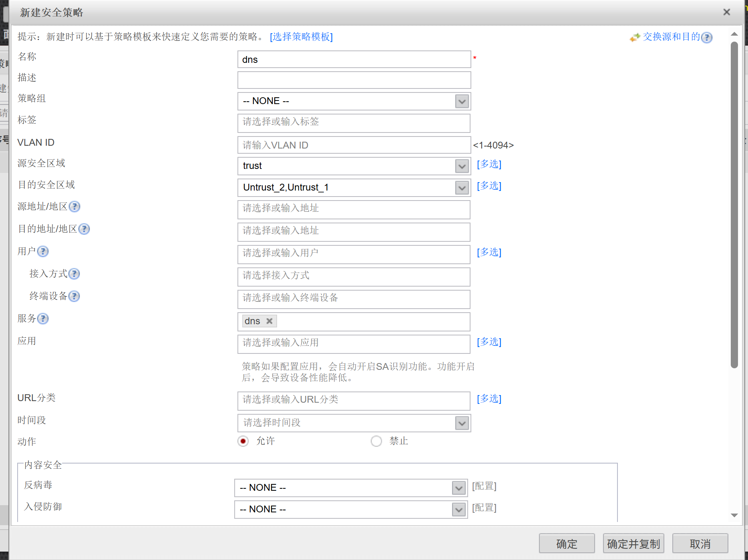Select the 禁止 action radio button
The height and width of the screenshot is (560, 748).
376,441
